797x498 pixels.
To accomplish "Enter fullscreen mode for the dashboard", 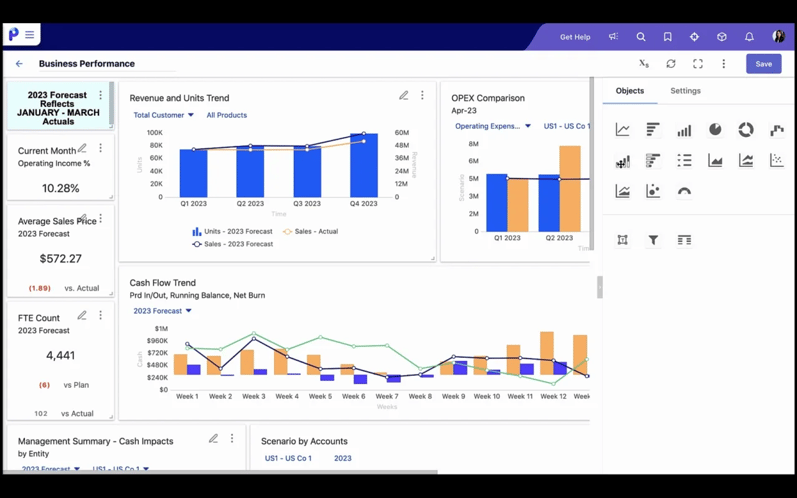I will (698, 64).
